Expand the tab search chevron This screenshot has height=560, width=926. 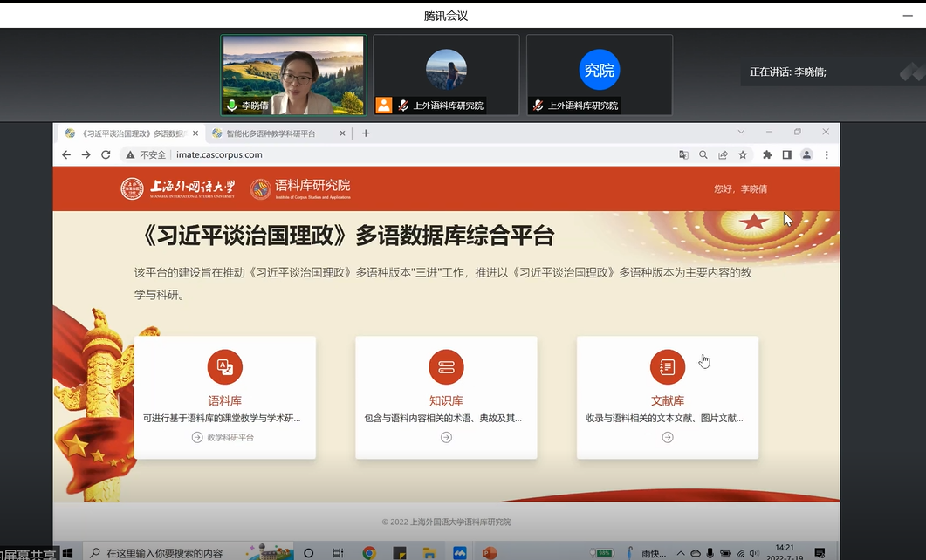[741, 133]
